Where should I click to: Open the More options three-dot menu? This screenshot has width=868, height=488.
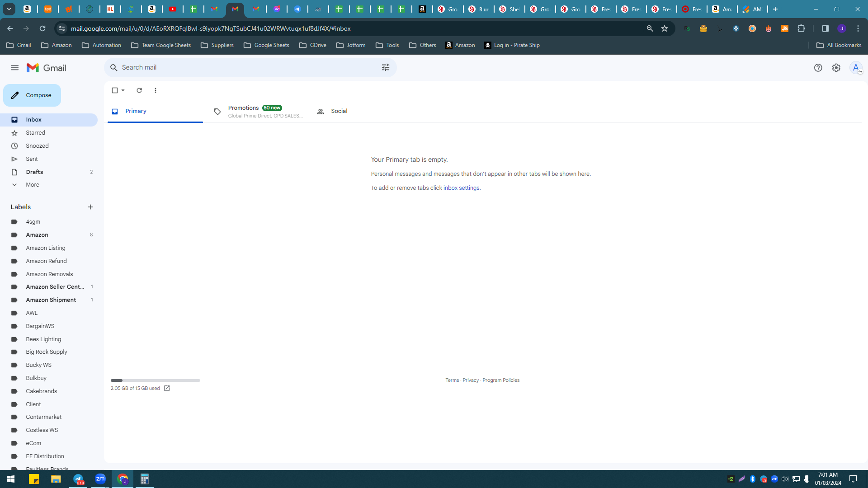point(156,90)
